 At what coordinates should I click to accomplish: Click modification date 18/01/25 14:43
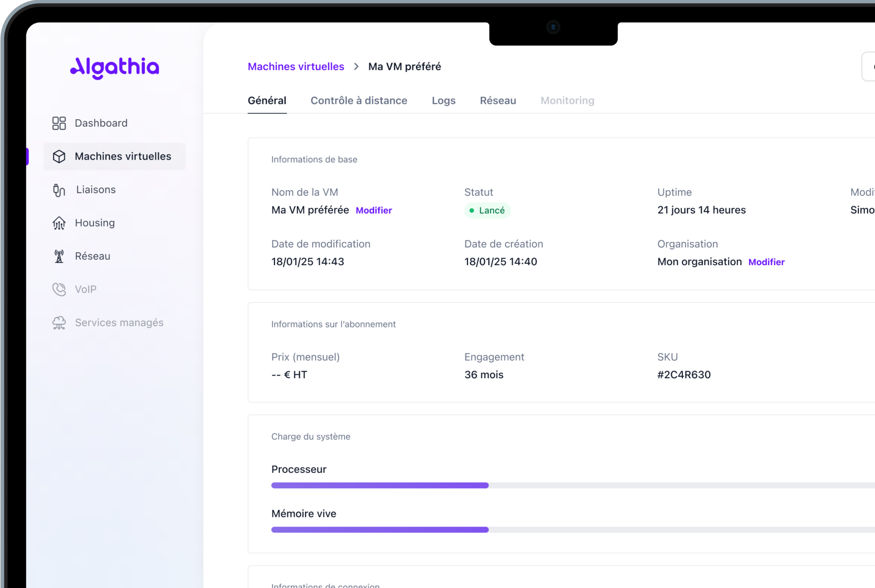tap(308, 262)
